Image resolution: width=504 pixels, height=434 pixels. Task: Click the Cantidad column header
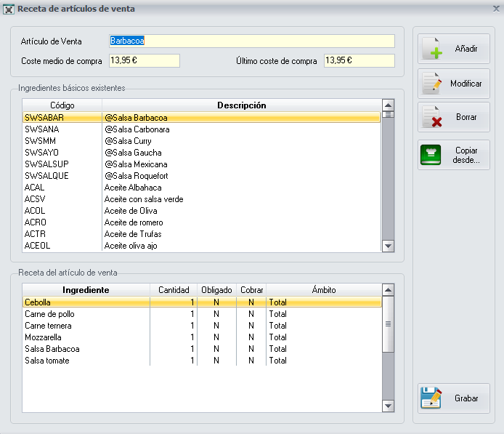pos(173,290)
